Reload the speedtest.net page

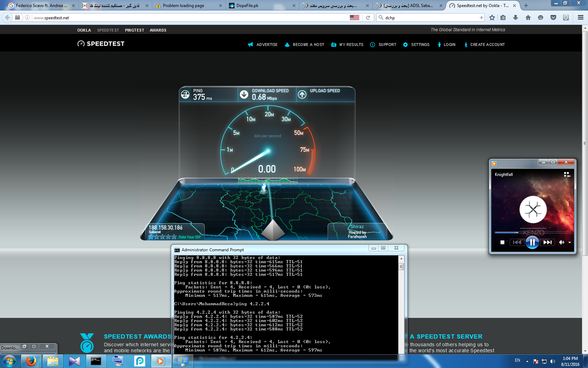click(368, 18)
